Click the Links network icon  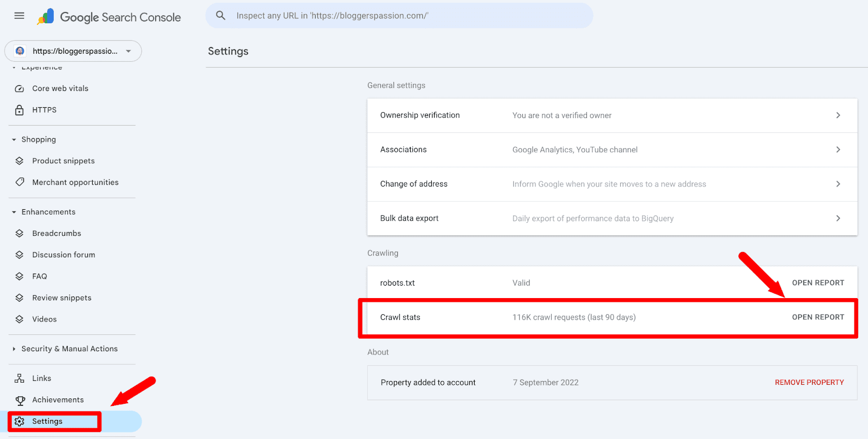pos(20,378)
